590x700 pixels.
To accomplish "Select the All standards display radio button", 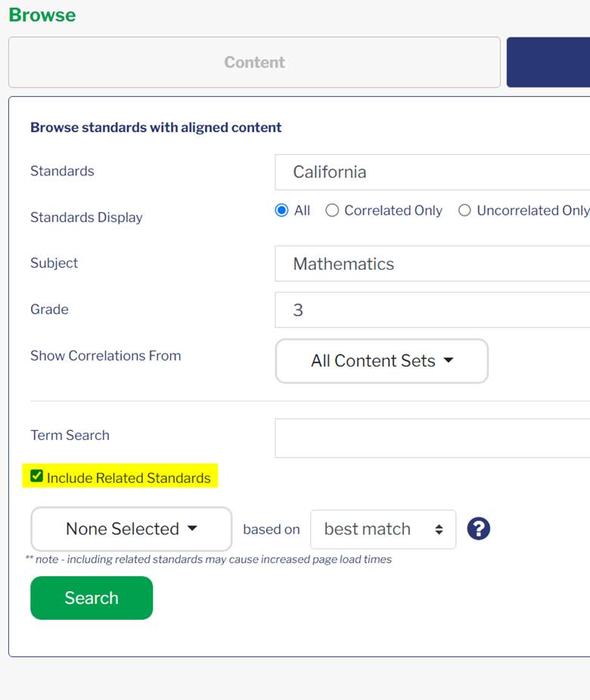I will 281,210.
